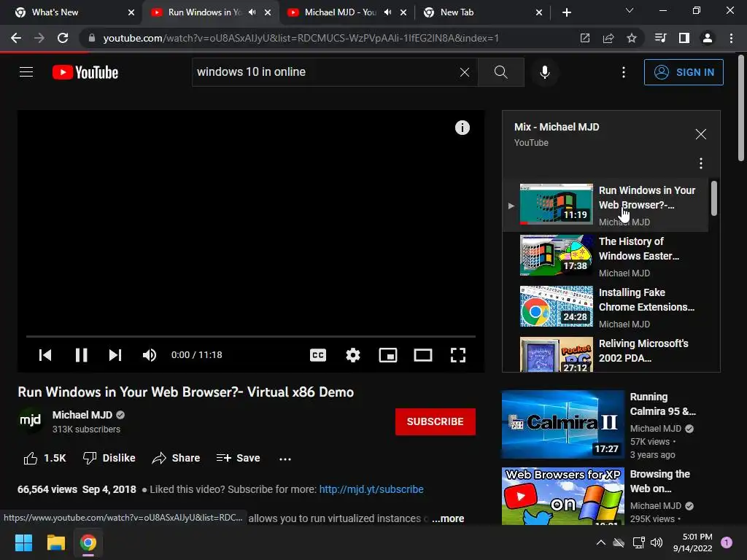
Task: Open the YouTube hamburger guide menu
Action: pos(26,72)
